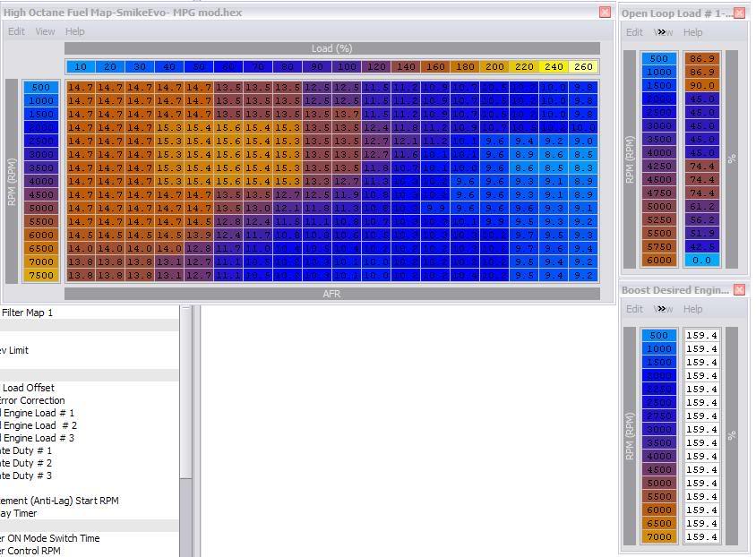Viewport: 756px width, 557px height.
Task: Select fuel map cell 12.1 at 2500 RPM, load 140
Action: [406, 141]
